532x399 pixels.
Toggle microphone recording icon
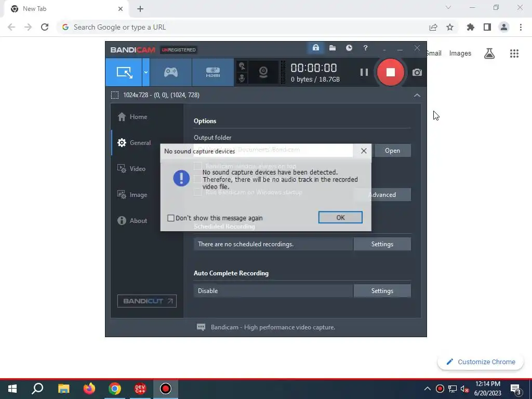[242, 78]
